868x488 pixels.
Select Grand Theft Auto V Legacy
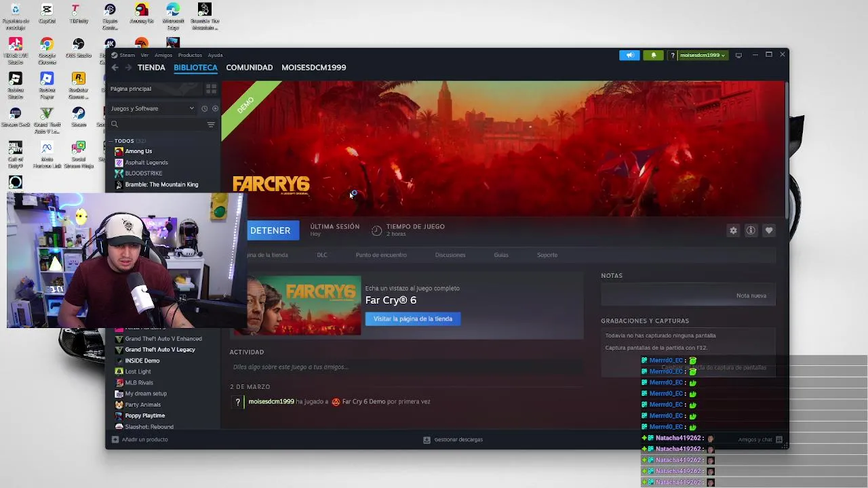tap(160, 350)
